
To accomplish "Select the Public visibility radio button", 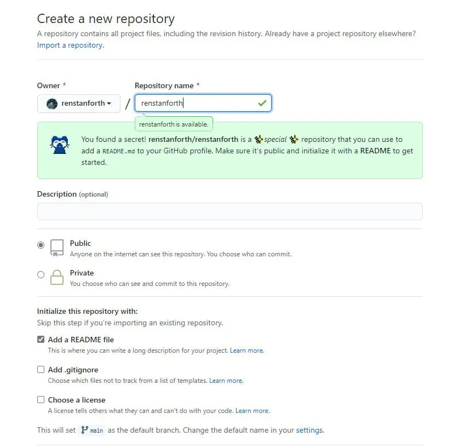I will pos(41,245).
